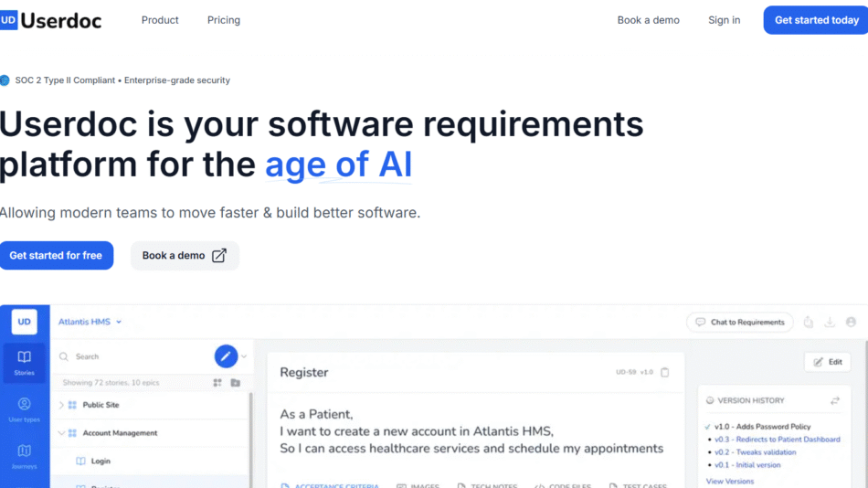Select the Login story in the tree
Image resolution: width=868 pixels, height=488 pixels.
coord(100,461)
